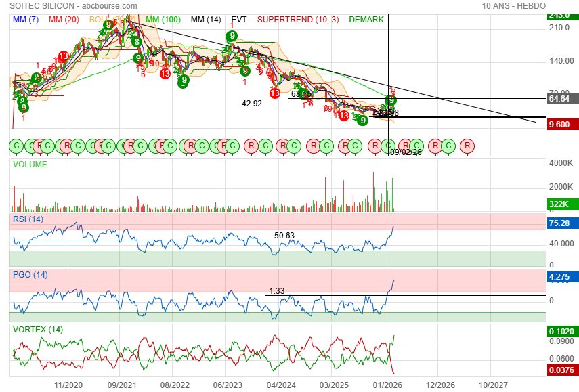
Task: Click the first green C event marker
Action: point(17,145)
